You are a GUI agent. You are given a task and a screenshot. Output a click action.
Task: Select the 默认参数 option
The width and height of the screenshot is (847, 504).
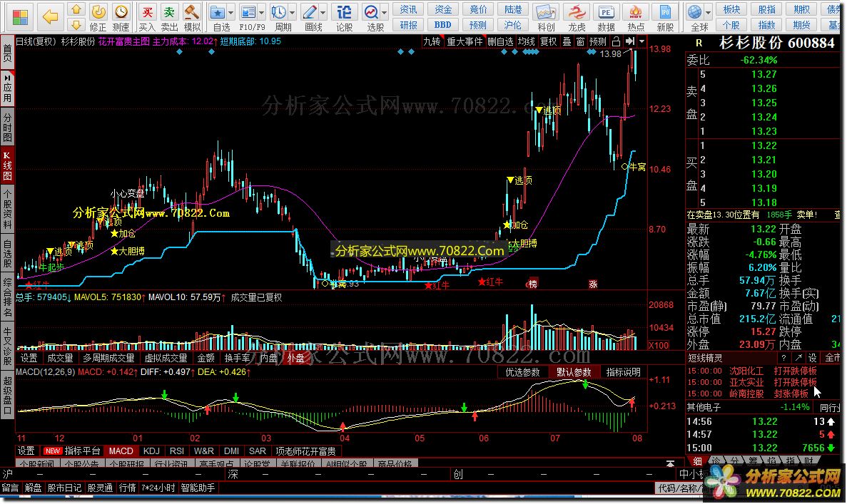574,372
